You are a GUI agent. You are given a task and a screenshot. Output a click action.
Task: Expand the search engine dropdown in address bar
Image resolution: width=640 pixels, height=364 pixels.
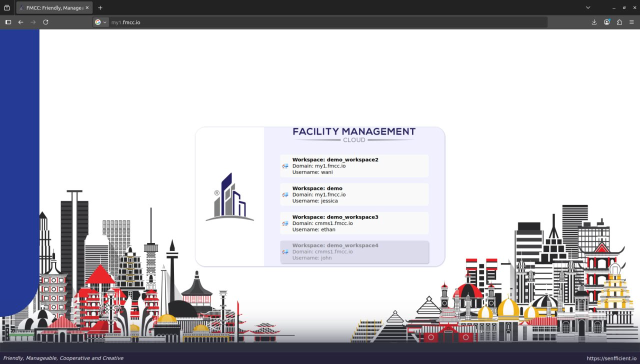point(100,22)
